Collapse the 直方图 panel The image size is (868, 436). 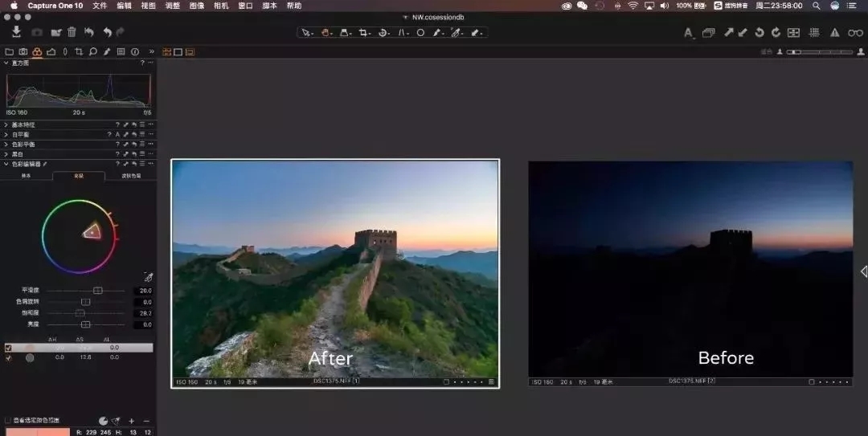(x=6, y=63)
